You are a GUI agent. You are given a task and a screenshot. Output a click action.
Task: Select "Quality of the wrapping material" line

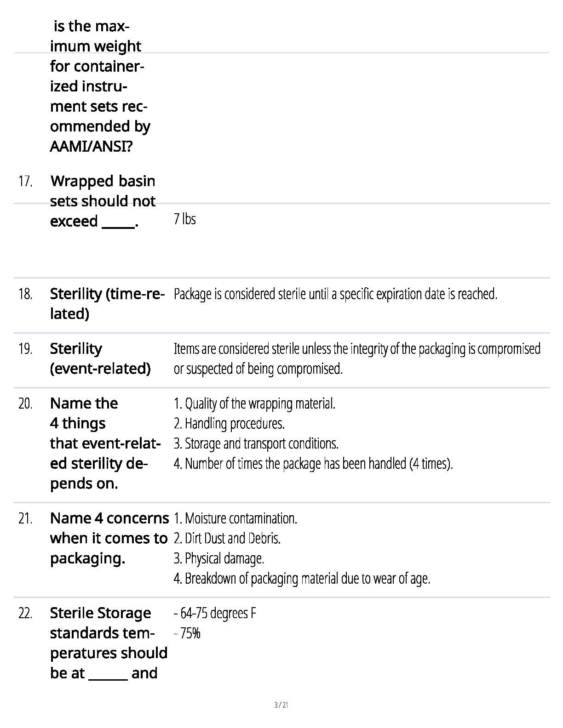pos(254,404)
